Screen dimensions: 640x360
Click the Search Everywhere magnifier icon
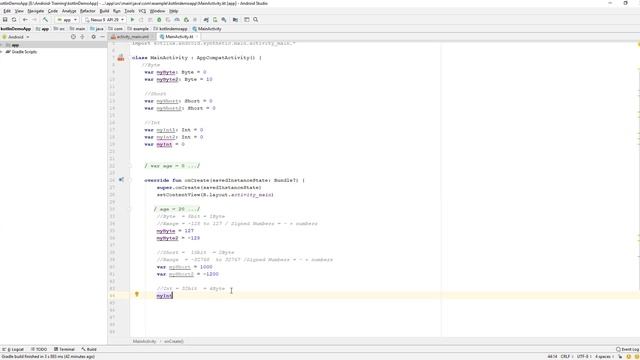pos(256,20)
